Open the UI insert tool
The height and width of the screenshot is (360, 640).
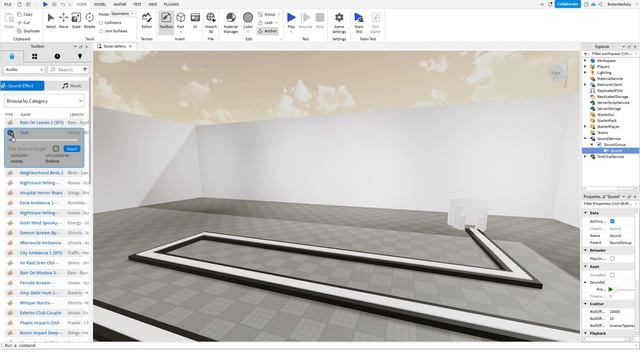click(x=195, y=20)
